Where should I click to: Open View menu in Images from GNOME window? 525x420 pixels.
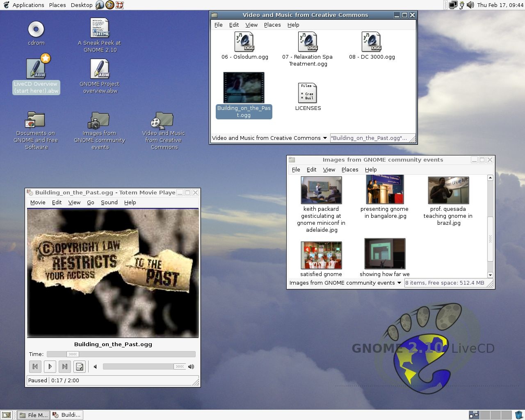point(329,170)
